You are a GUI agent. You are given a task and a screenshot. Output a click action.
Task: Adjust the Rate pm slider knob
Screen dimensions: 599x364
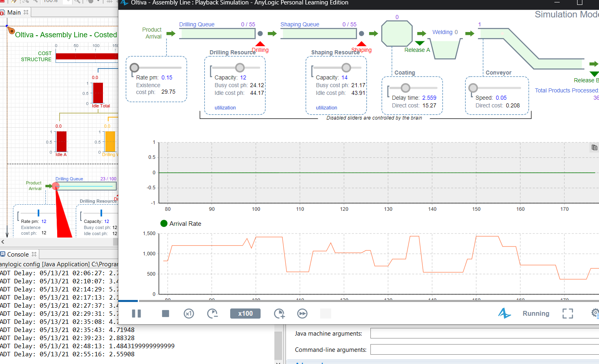(135, 67)
